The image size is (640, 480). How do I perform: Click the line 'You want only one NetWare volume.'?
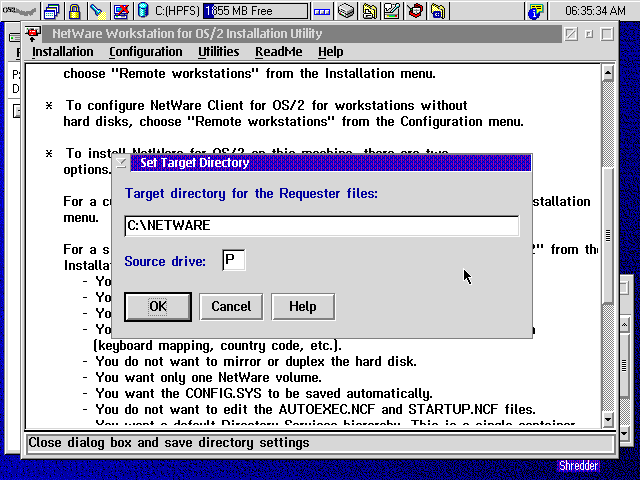tap(209, 378)
